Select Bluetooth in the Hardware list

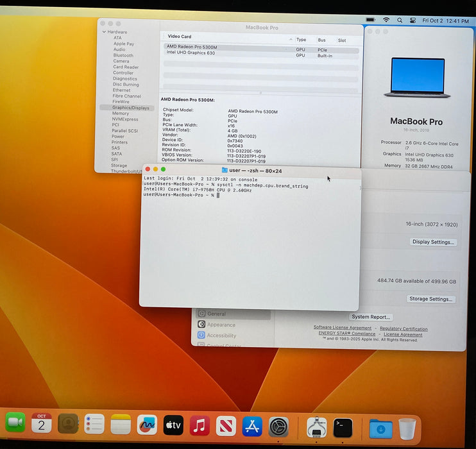click(123, 55)
